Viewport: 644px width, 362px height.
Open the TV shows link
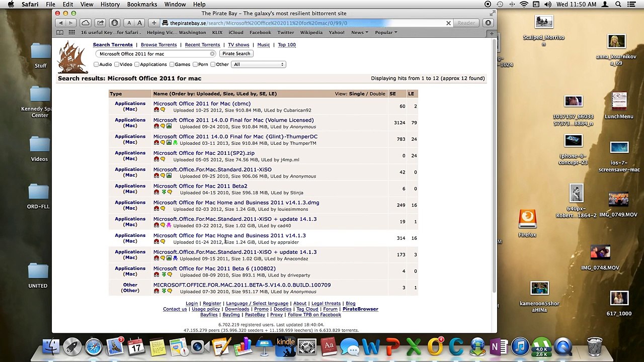click(238, 45)
